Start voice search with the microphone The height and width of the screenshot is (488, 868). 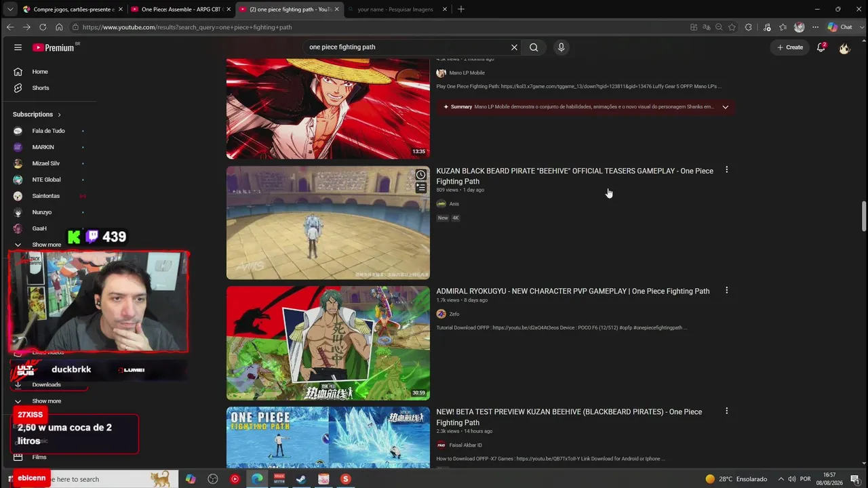tap(561, 47)
